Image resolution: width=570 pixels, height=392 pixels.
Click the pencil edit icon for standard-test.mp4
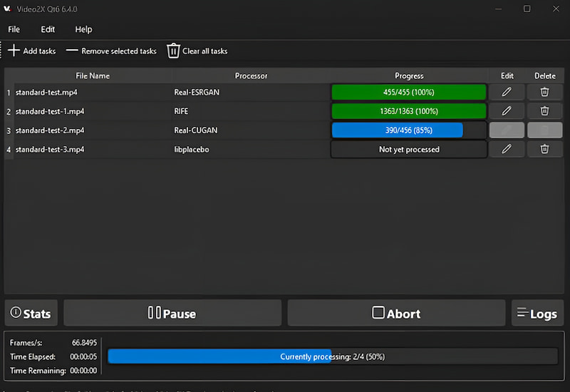(x=507, y=92)
